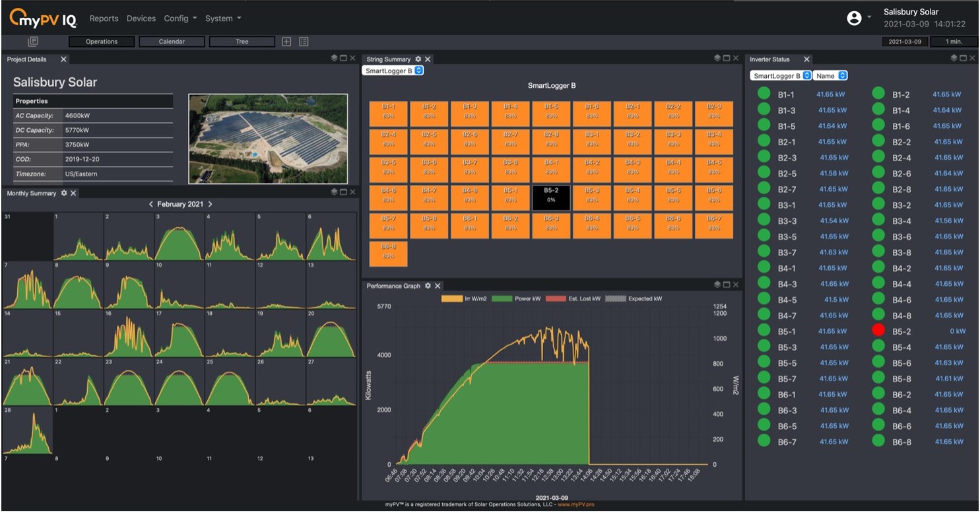The width and height of the screenshot is (980, 513).
Task: Click the solar farm aerial photo
Action: tap(268, 139)
